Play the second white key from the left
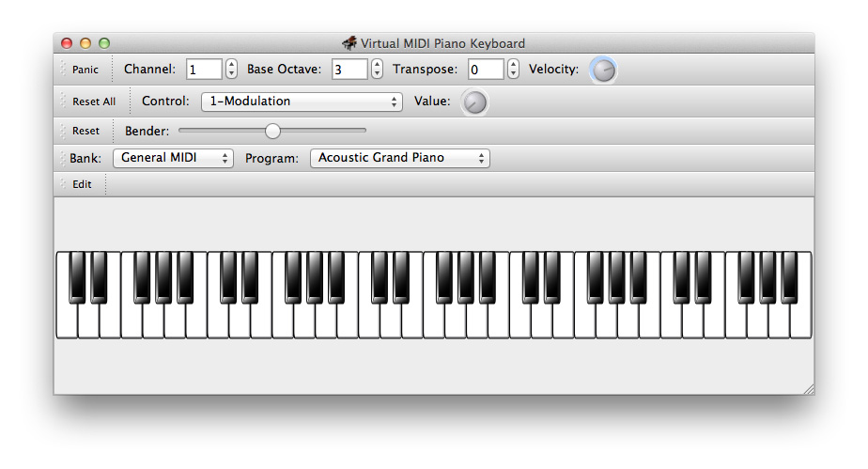This screenshot has height=469, width=868. tap(88, 321)
